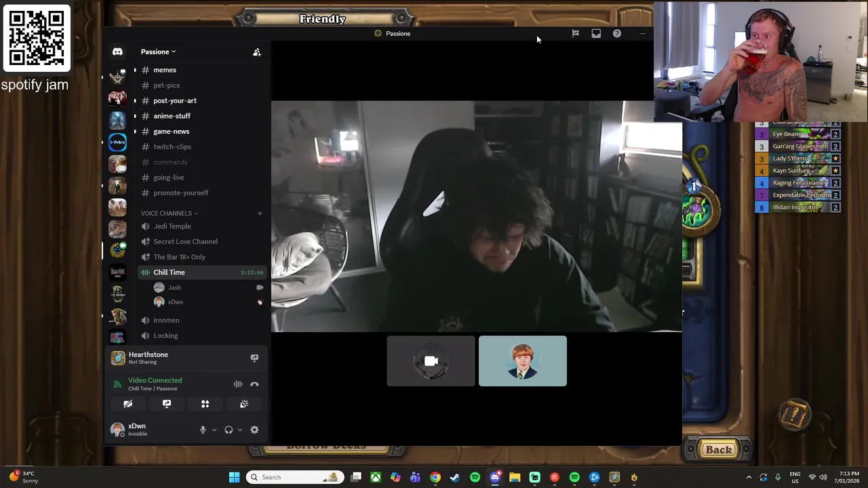The width and height of the screenshot is (868, 488).
Task: Click Share Your Screen button
Action: 166,404
